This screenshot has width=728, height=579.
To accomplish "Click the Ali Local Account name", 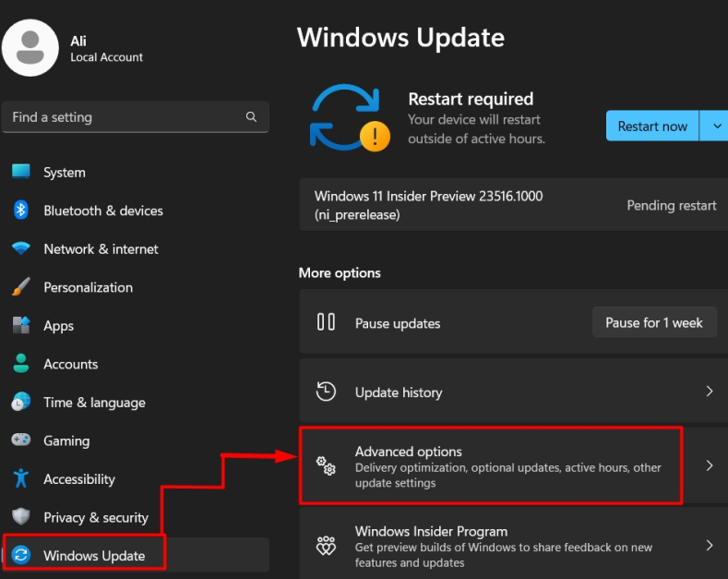I will click(x=106, y=49).
